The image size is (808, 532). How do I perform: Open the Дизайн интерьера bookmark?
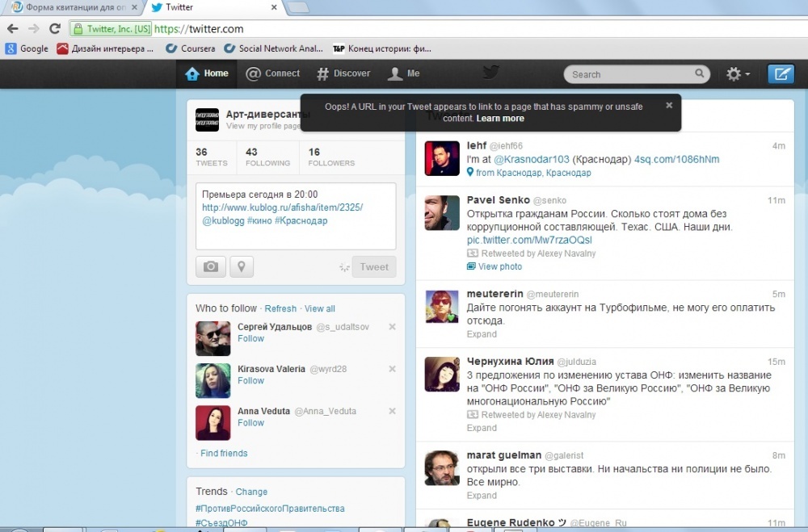[105, 48]
